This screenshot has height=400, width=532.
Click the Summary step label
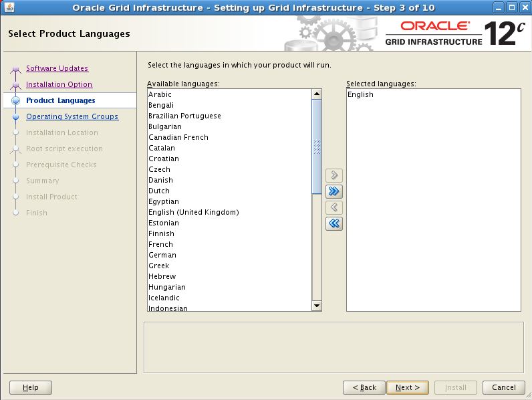[43, 181]
